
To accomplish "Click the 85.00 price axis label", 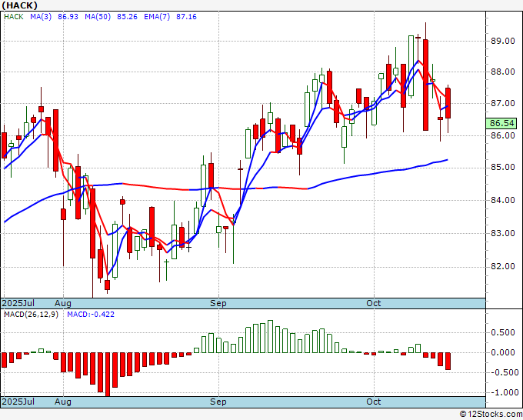I will click(x=502, y=167).
